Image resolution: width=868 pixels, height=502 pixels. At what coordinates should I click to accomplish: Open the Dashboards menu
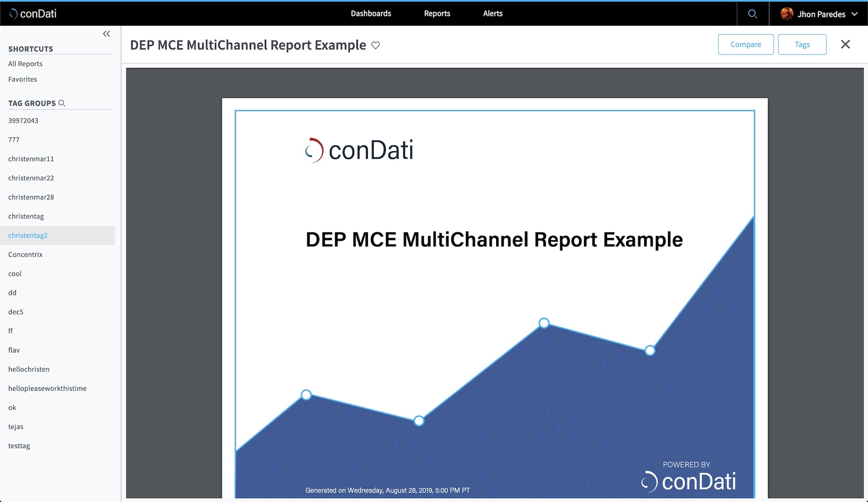tap(371, 13)
